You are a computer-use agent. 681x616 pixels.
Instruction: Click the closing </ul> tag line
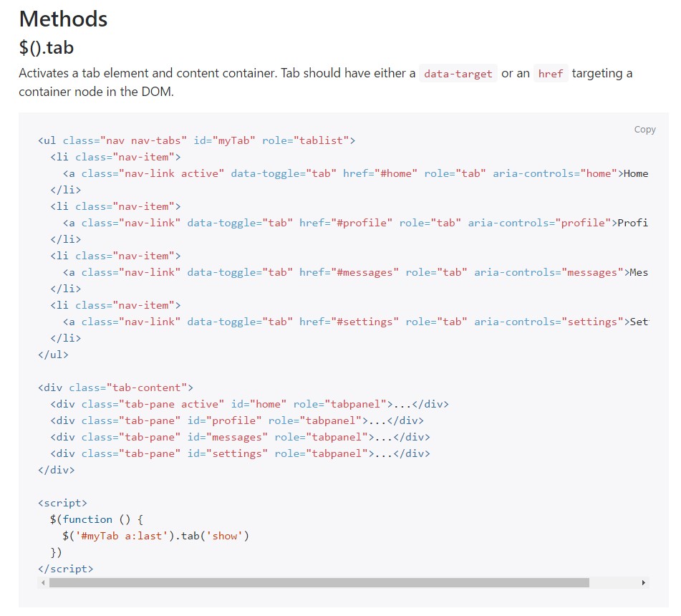coord(54,355)
